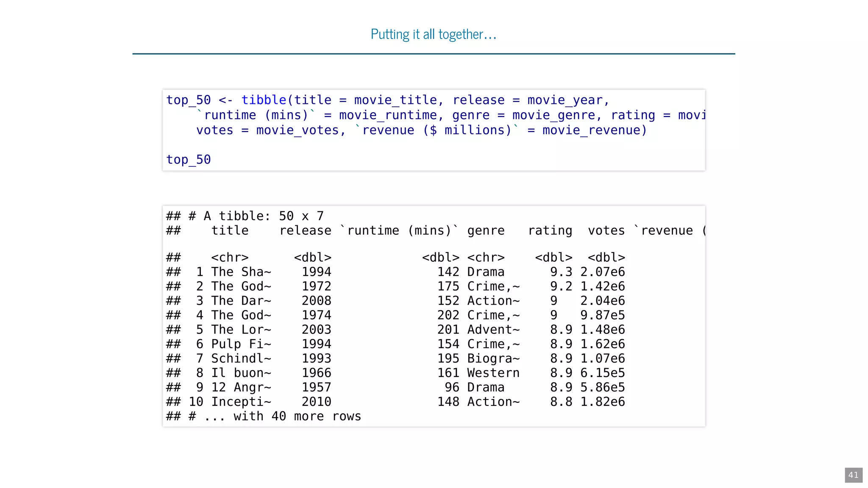Click the '`runtime (mins)`' output column header
The height and width of the screenshot is (488, 868).
coord(399,230)
